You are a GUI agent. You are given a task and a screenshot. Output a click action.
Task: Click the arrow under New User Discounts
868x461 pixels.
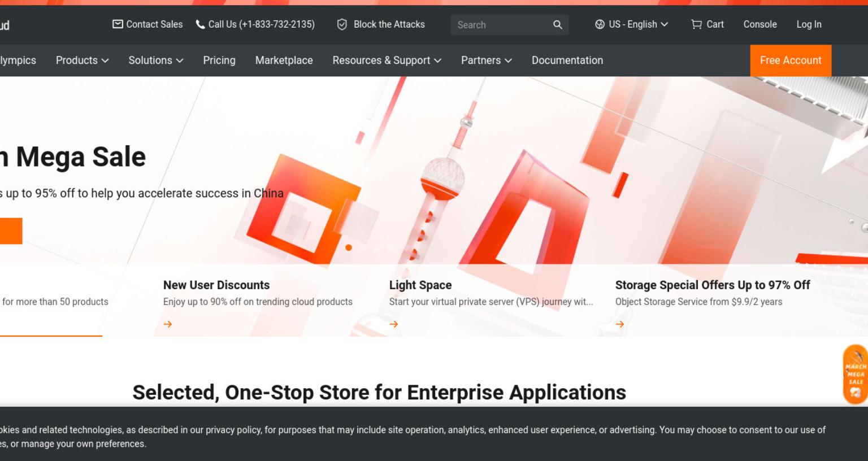click(168, 324)
